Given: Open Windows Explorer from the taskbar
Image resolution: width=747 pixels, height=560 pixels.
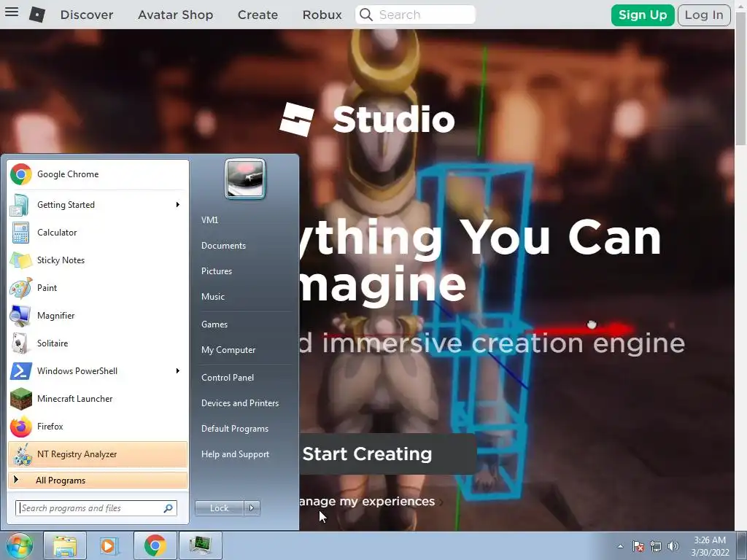Looking at the screenshot, I should [x=65, y=545].
